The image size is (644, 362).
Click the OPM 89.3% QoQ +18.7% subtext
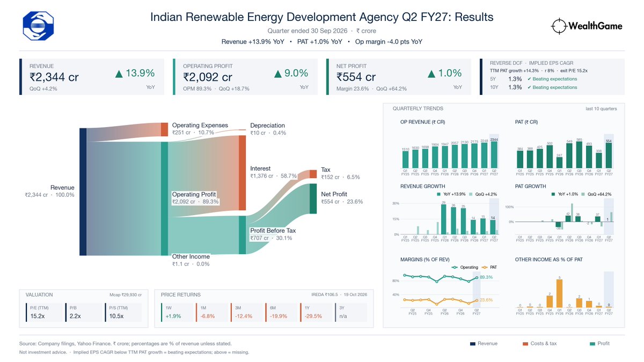click(216, 89)
